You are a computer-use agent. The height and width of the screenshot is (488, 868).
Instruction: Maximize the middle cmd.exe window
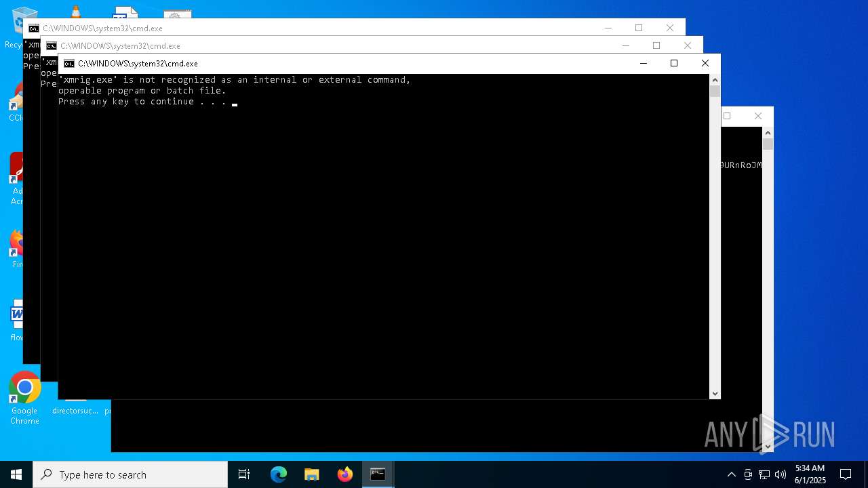tap(656, 45)
